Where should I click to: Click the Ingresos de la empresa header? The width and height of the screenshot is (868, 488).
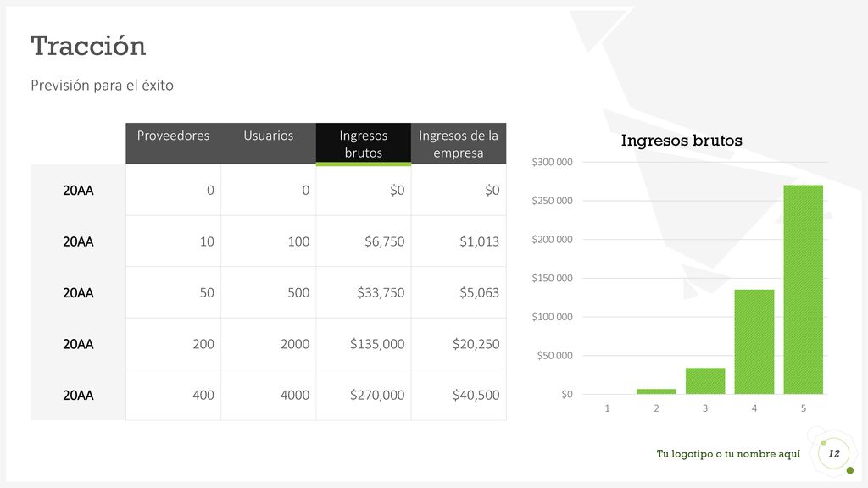coord(459,143)
